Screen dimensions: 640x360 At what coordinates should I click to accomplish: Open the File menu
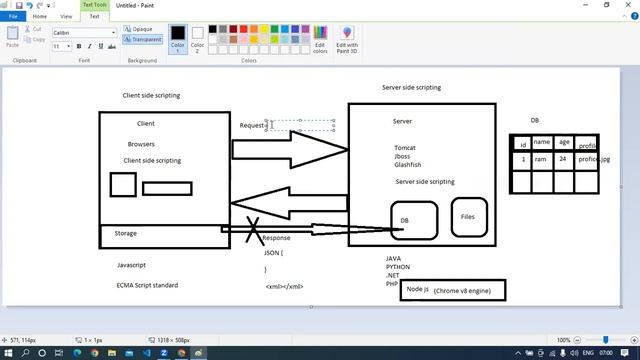pyautogui.click(x=13, y=16)
